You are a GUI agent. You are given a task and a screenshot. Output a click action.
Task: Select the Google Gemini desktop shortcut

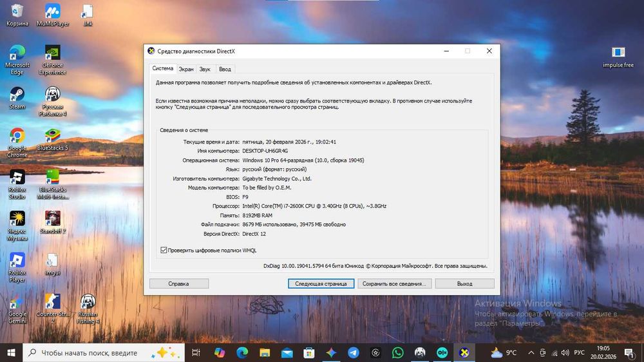17,309
